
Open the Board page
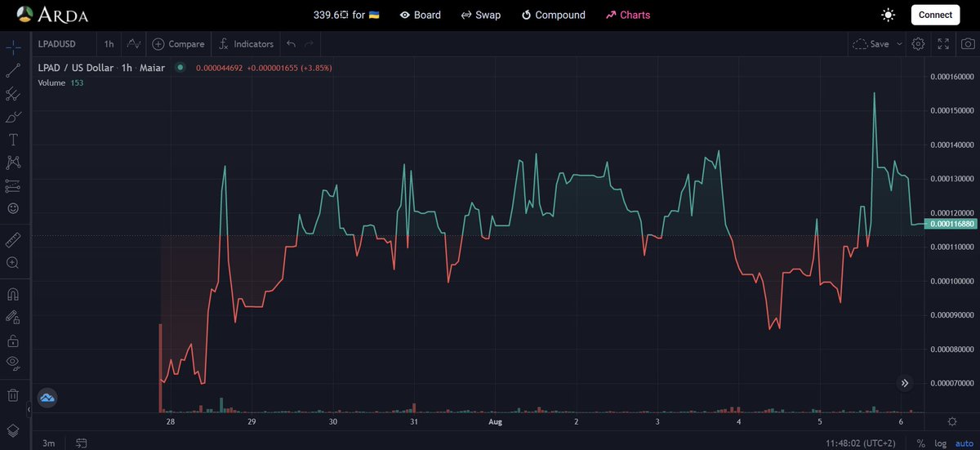(421, 15)
